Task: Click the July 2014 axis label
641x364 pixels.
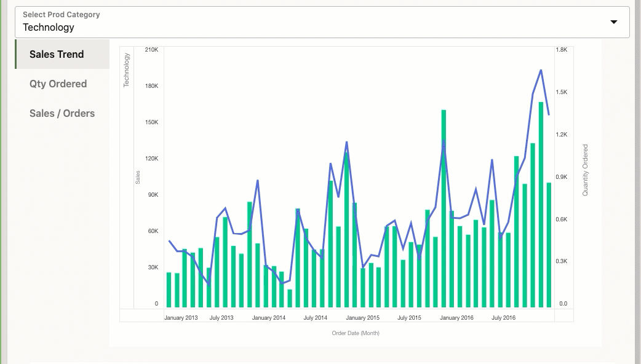Action: pyautogui.click(x=315, y=317)
